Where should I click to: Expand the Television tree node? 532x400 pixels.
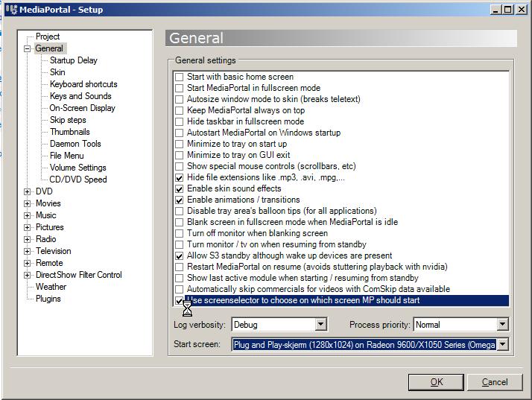click(x=27, y=251)
